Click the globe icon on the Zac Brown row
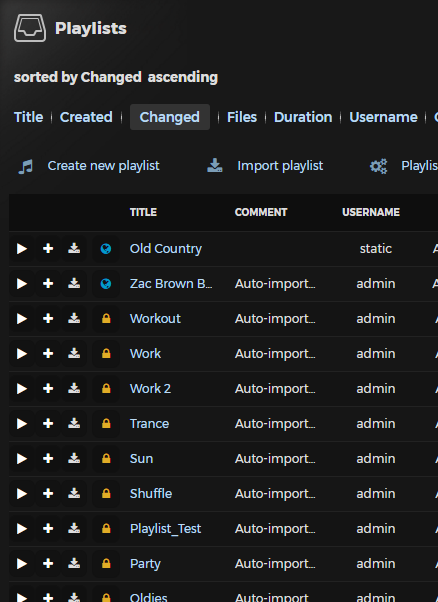 106,284
